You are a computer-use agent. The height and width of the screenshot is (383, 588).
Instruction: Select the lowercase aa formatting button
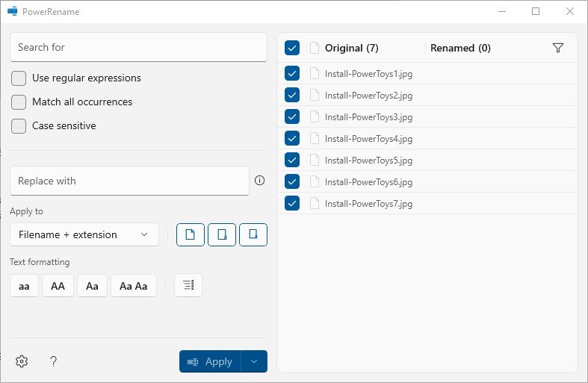[x=24, y=285]
